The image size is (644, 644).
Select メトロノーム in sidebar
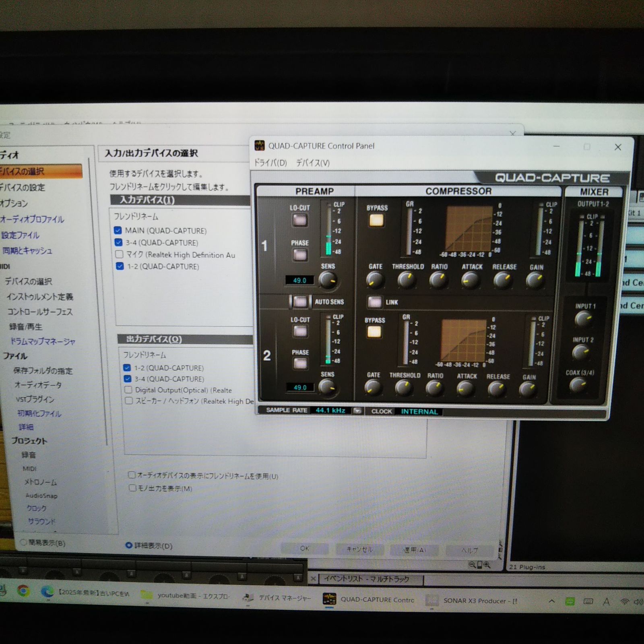point(41,482)
